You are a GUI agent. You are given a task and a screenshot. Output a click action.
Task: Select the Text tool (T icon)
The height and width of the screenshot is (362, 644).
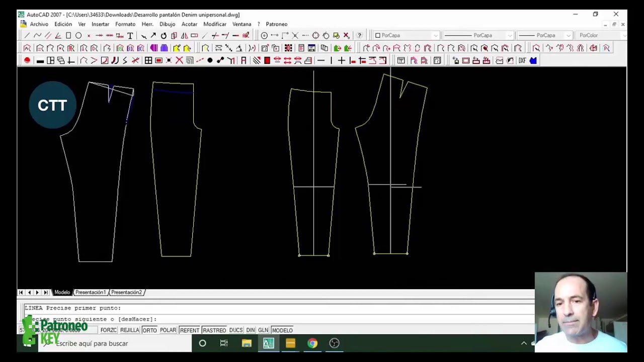coord(130,36)
